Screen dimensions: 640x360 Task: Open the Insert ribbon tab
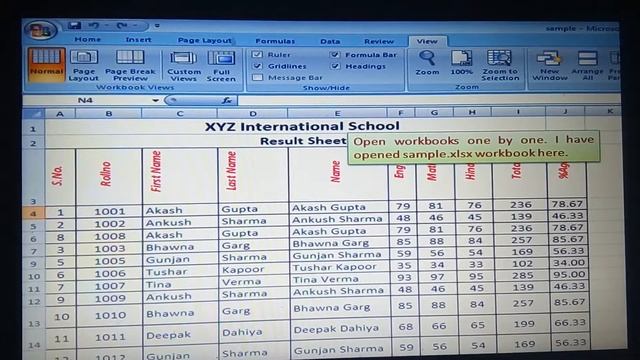[x=138, y=40]
